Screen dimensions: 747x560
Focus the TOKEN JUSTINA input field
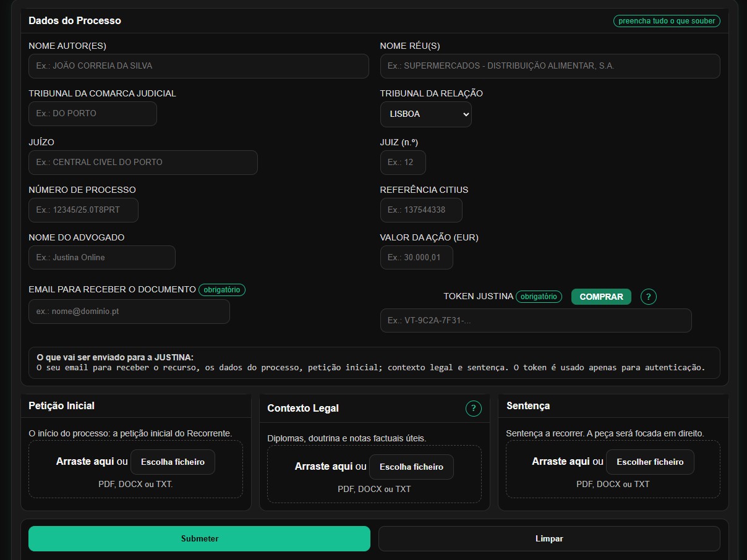536,320
